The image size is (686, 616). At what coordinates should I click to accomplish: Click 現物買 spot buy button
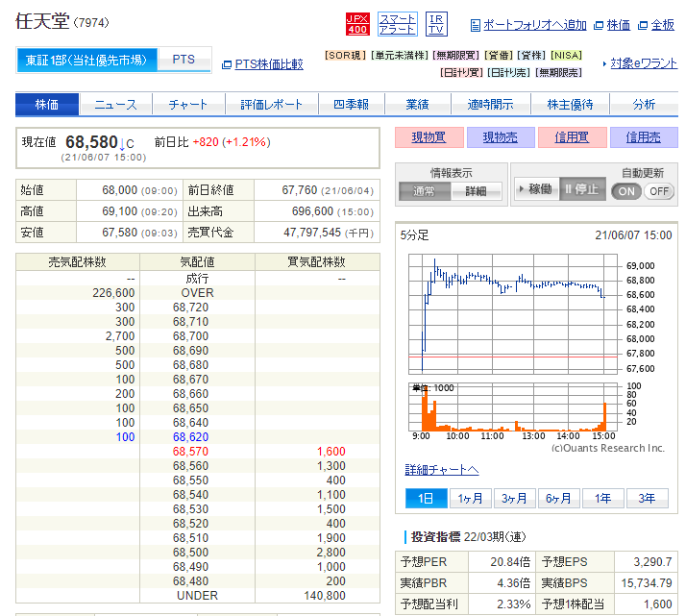429,137
